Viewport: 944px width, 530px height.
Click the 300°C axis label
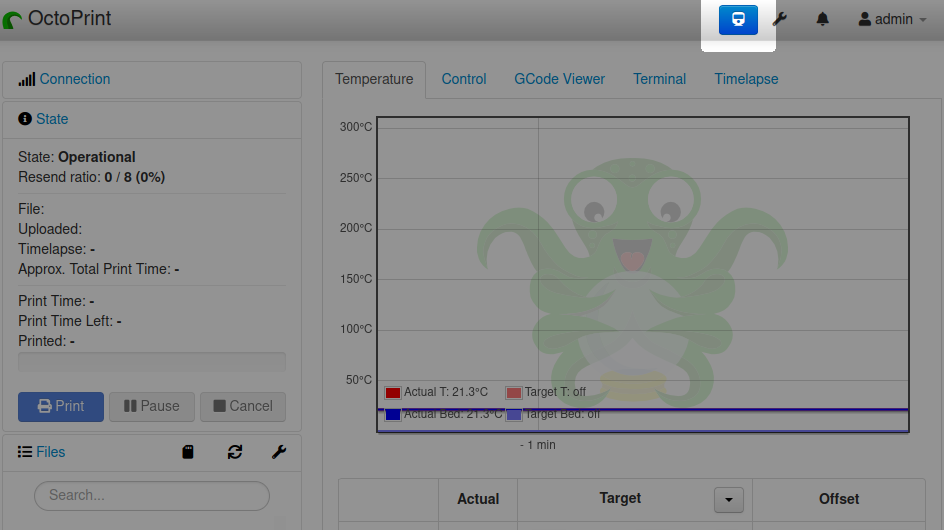click(356, 127)
